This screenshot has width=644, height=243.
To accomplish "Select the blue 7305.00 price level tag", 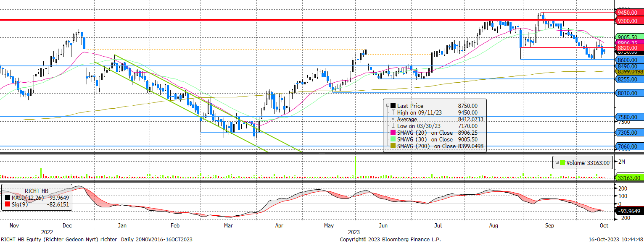I will pos(629,133).
